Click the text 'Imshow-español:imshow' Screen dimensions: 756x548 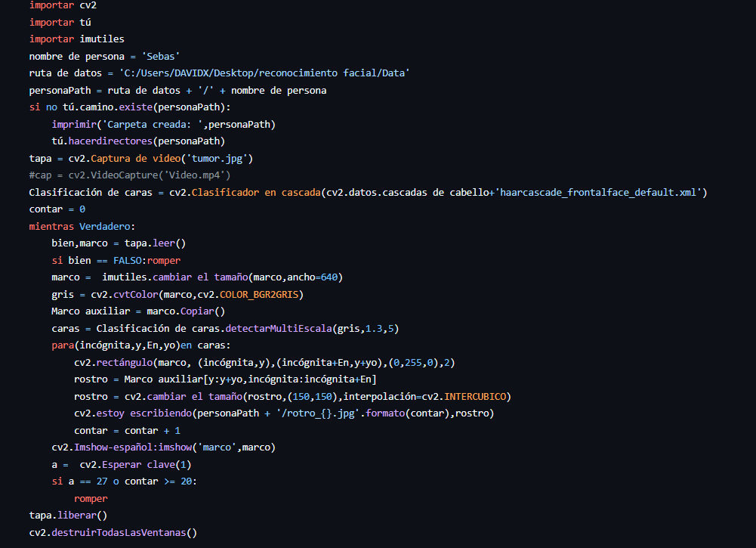click(x=133, y=447)
